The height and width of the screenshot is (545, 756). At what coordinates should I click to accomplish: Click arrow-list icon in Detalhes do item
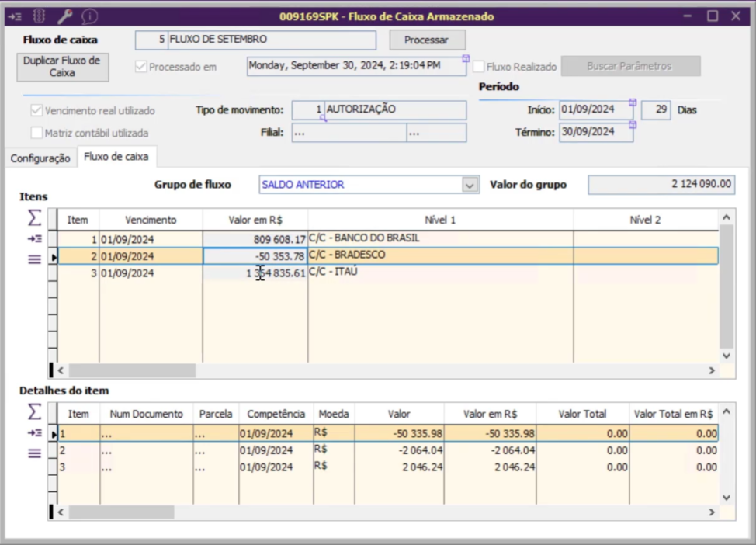click(x=34, y=433)
